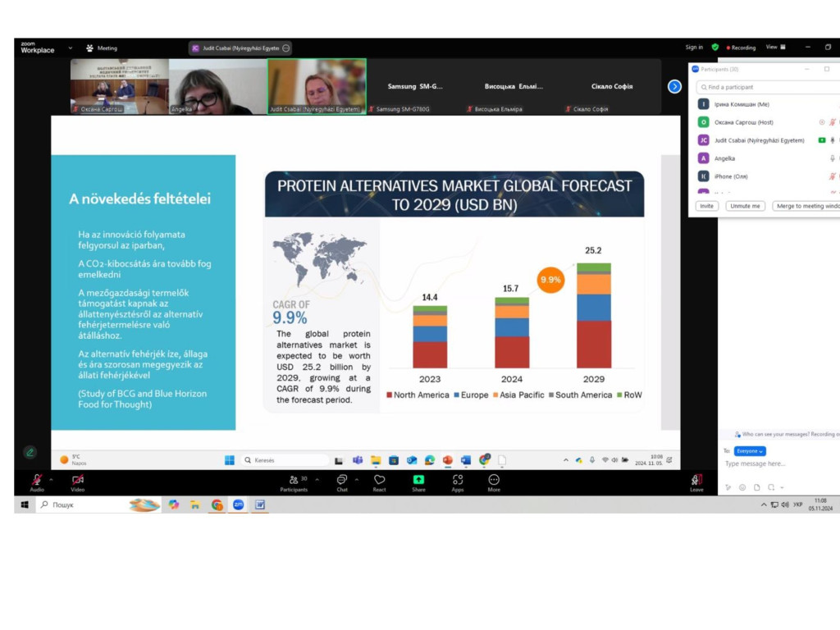The width and height of the screenshot is (840, 630).
Task: Select the Angelka video thumbnail
Action: [218, 86]
